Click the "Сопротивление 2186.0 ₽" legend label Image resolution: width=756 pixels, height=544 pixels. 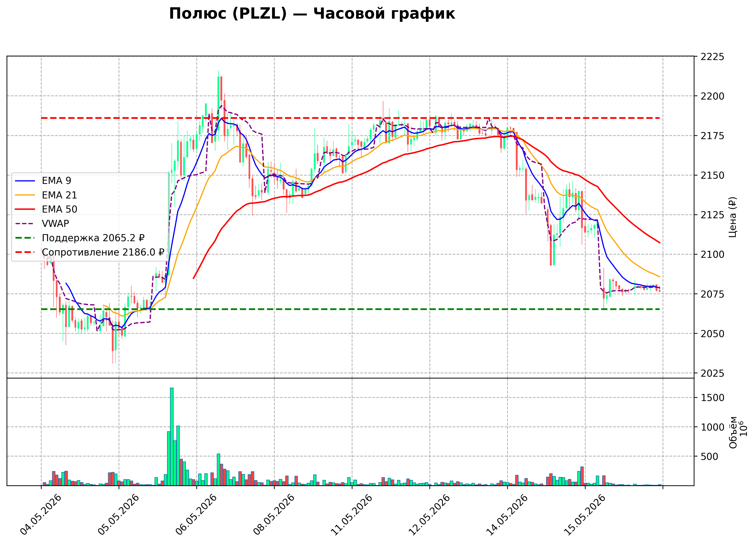pos(103,252)
